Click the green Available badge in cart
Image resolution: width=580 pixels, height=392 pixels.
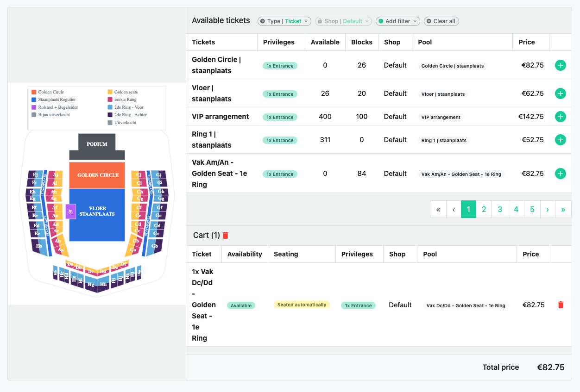(x=241, y=305)
